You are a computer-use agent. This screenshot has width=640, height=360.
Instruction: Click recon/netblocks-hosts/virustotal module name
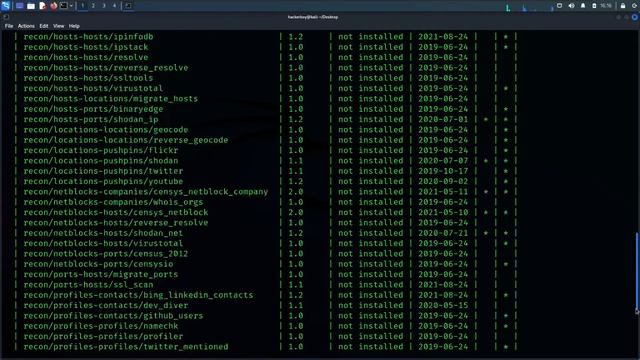click(103, 243)
